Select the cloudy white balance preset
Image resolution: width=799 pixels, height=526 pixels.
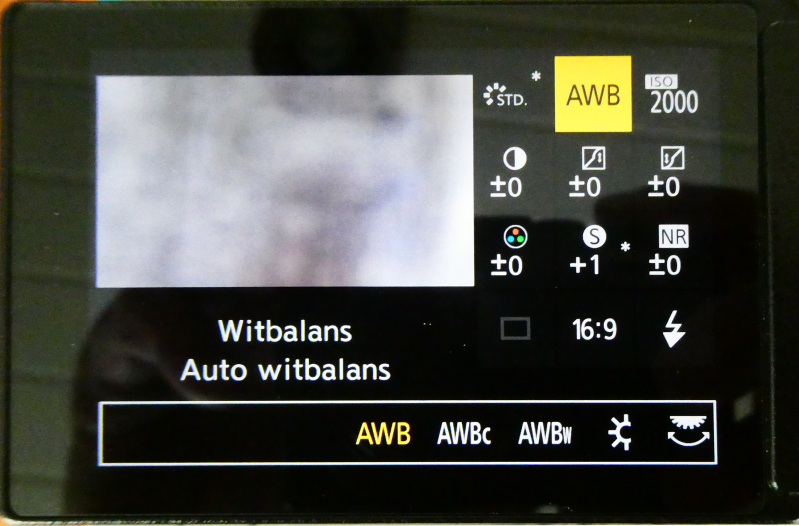(689, 431)
